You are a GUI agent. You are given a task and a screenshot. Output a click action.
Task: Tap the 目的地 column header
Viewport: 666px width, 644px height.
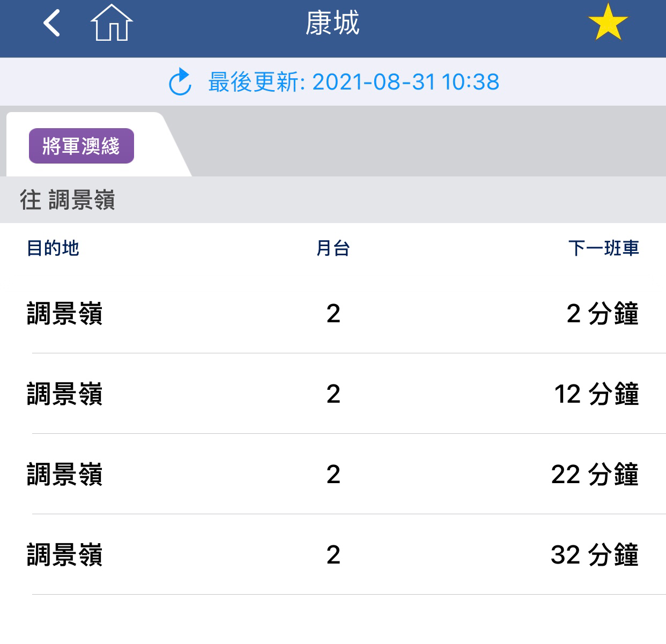pyautogui.click(x=53, y=248)
